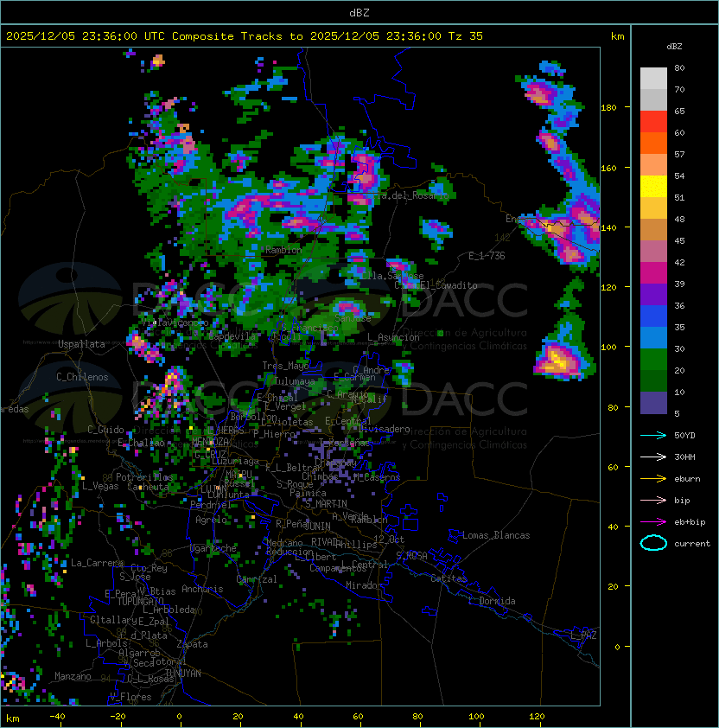
Task: Click the 'C_Chilenos' place label
Action: (x=82, y=377)
